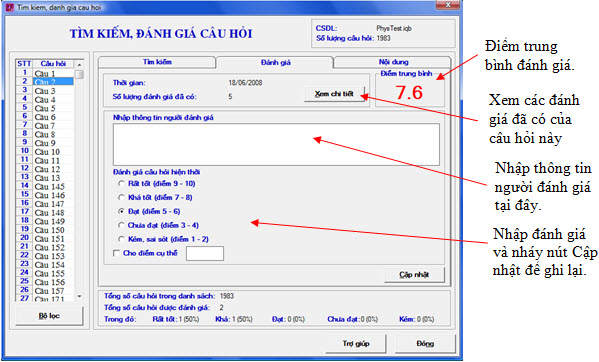The image size is (599, 362).
Task: Pick the 'Kém, sai sót (điểm 1 - 2)' radio
Action: pos(121,239)
